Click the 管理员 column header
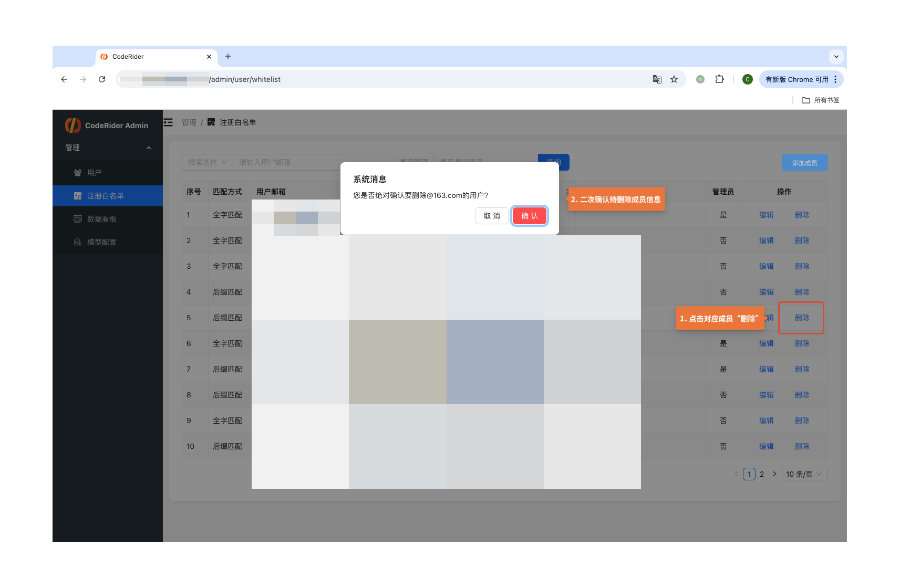 coord(723,192)
